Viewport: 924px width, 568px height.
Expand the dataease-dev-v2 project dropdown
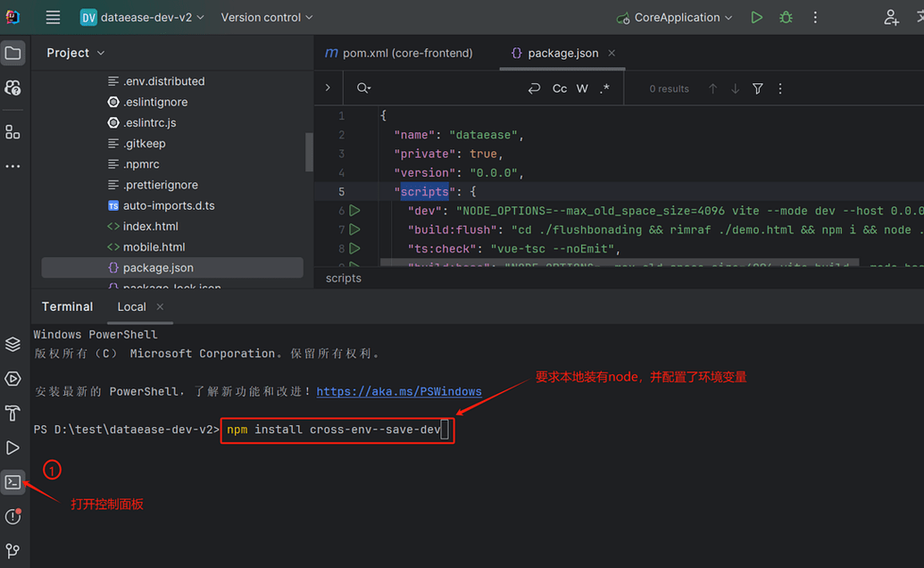tap(143, 17)
